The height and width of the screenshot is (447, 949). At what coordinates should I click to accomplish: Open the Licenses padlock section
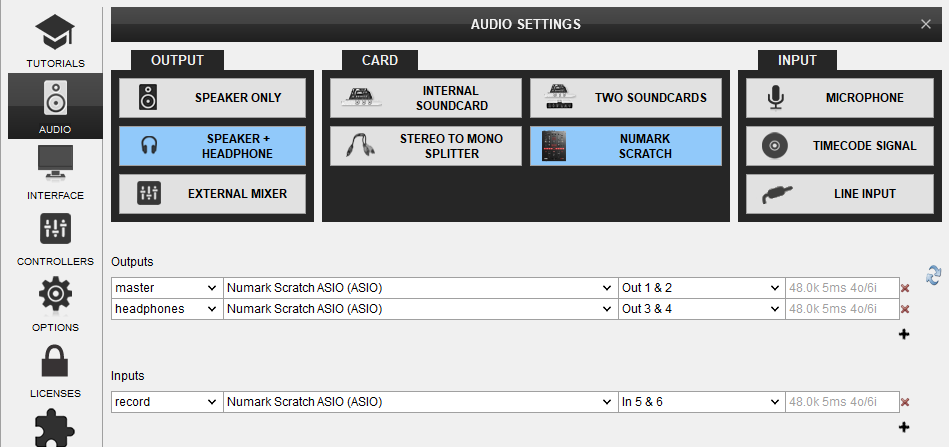pos(55,368)
